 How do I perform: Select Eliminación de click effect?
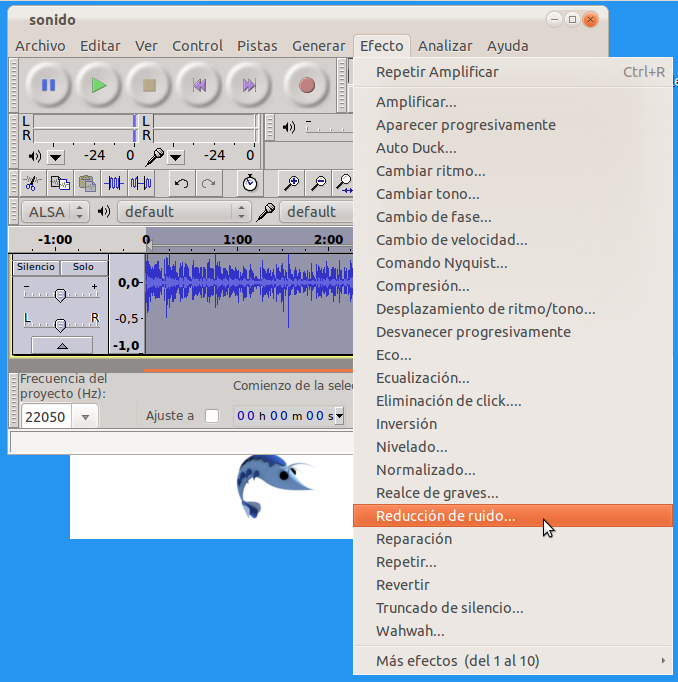pos(513,401)
